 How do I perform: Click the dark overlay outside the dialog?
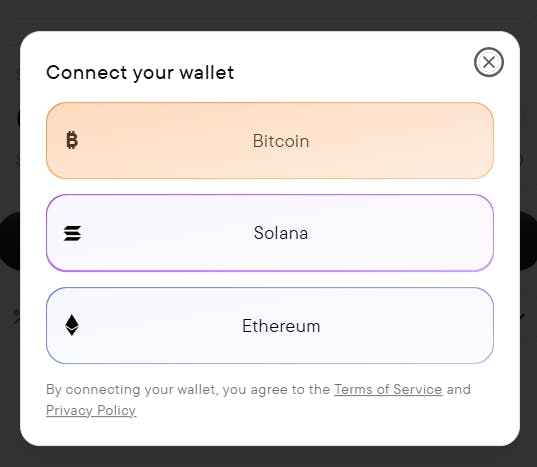coord(268,14)
